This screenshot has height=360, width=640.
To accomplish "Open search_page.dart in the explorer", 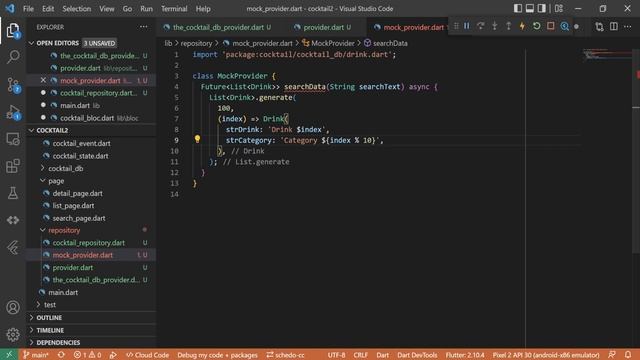I will [x=79, y=218].
